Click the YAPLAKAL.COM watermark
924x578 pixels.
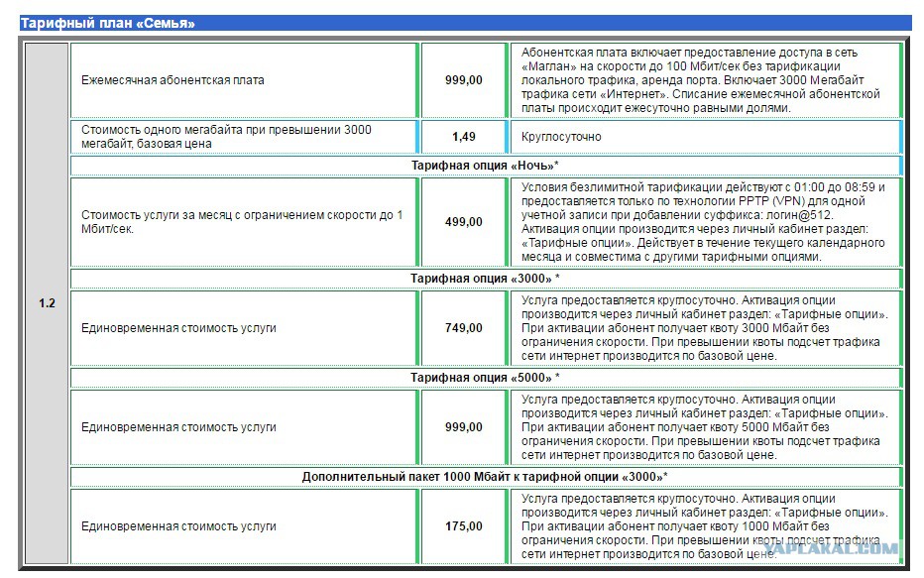point(833,549)
